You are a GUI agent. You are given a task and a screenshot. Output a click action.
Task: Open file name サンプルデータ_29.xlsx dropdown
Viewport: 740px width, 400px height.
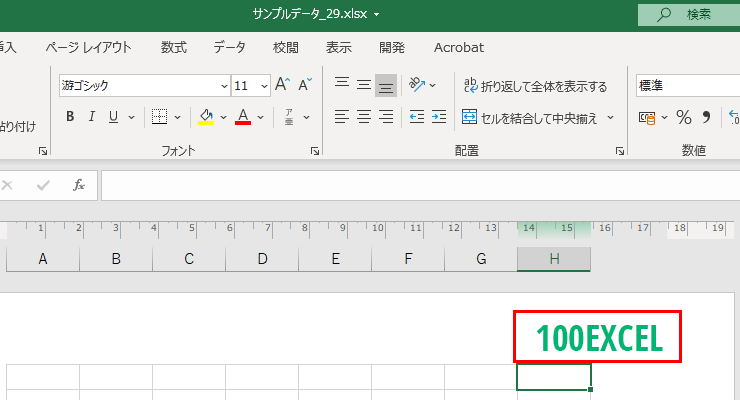(x=377, y=15)
